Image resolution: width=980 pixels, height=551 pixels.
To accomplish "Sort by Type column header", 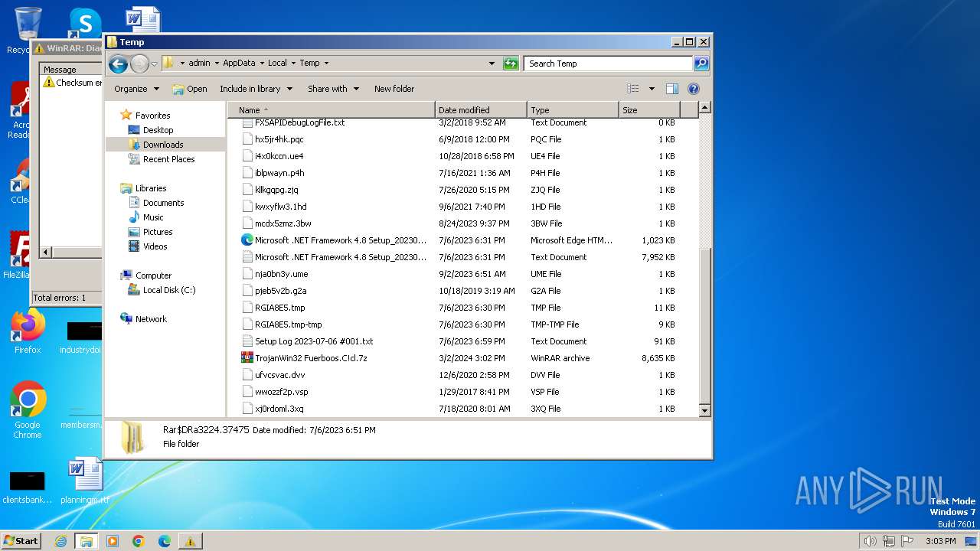I will 573,110.
